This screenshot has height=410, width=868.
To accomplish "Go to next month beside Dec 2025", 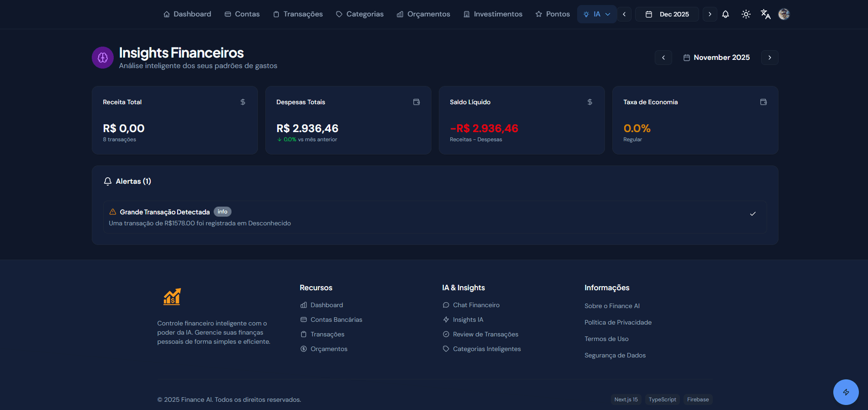I will click(x=710, y=14).
